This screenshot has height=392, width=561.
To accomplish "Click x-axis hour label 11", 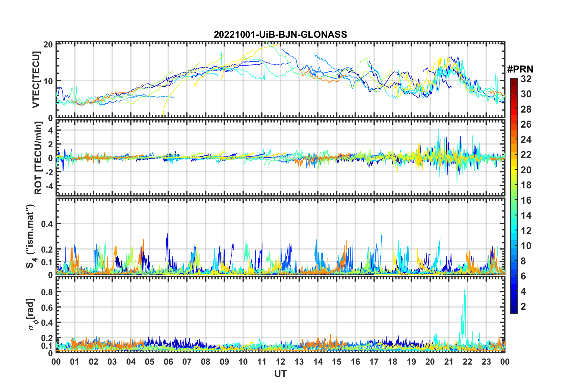I will click(x=262, y=362).
